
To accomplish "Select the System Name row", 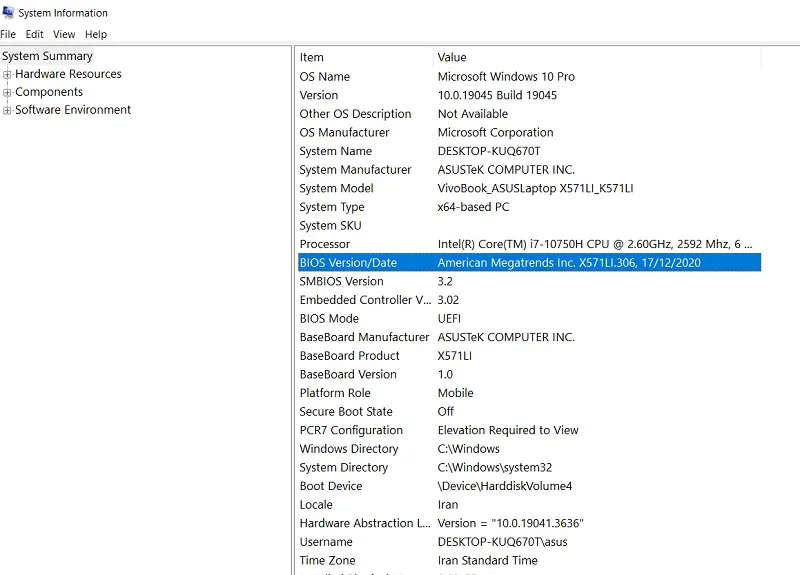I will point(529,151).
